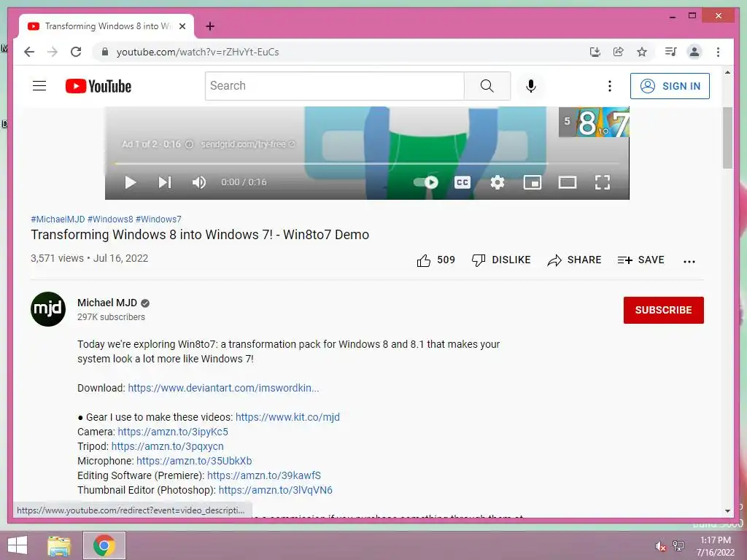Like the video with thumbs up
This screenshot has width=747, height=560.
tap(424, 260)
